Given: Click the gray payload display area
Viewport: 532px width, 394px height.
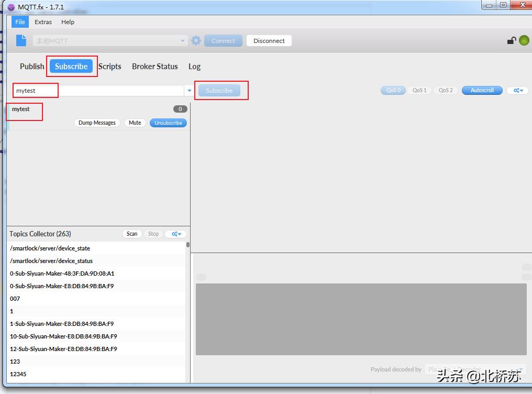Looking at the screenshot, I should point(361,320).
